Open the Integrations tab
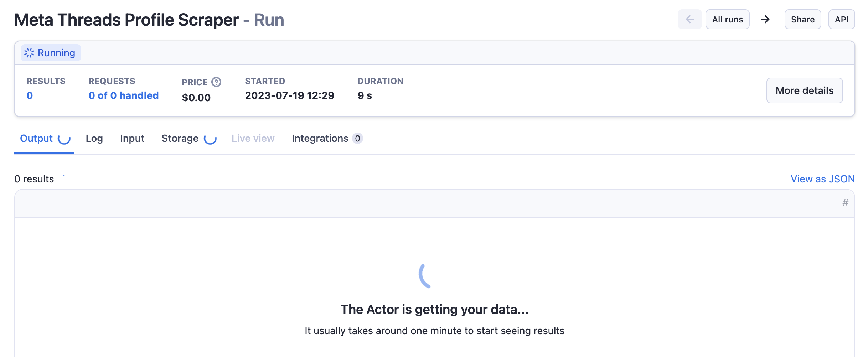This screenshot has height=357, width=868. [320, 139]
